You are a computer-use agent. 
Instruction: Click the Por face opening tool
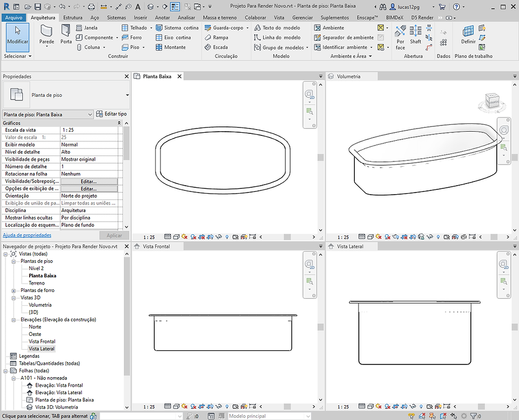(x=400, y=38)
